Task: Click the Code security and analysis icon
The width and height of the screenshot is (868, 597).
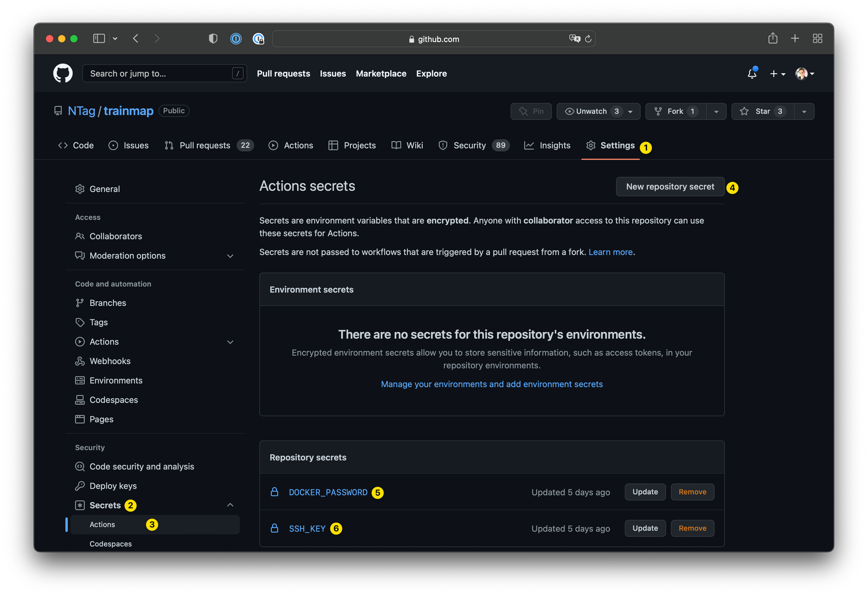Action: point(80,466)
